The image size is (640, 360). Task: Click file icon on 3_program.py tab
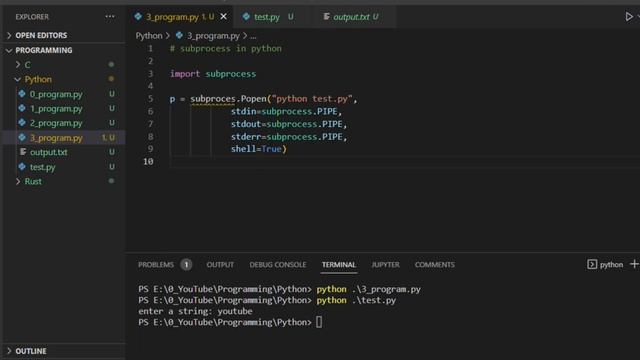(x=138, y=16)
